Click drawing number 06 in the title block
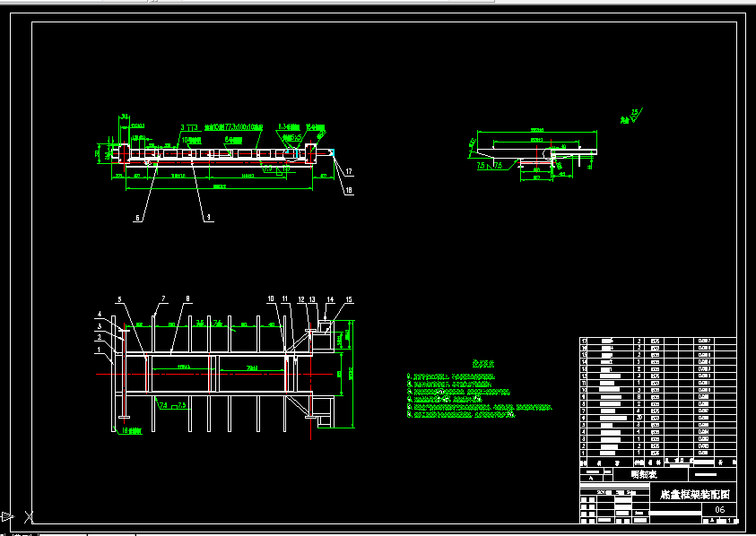 [x=720, y=509]
